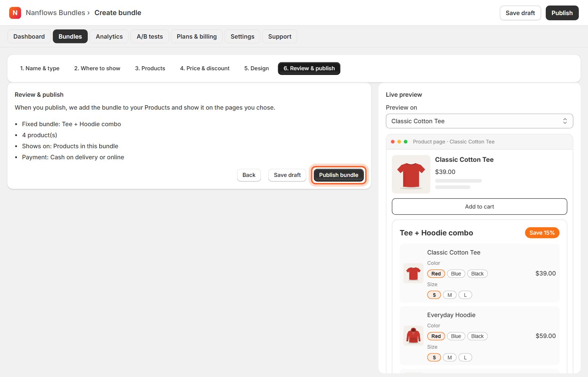Select Black color for Everyday Hoodie

pos(477,336)
